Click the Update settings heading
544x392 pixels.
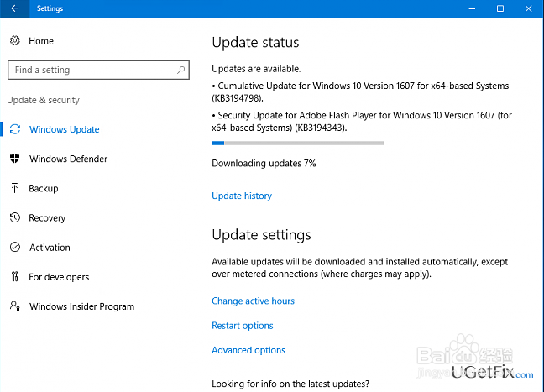point(261,235)
